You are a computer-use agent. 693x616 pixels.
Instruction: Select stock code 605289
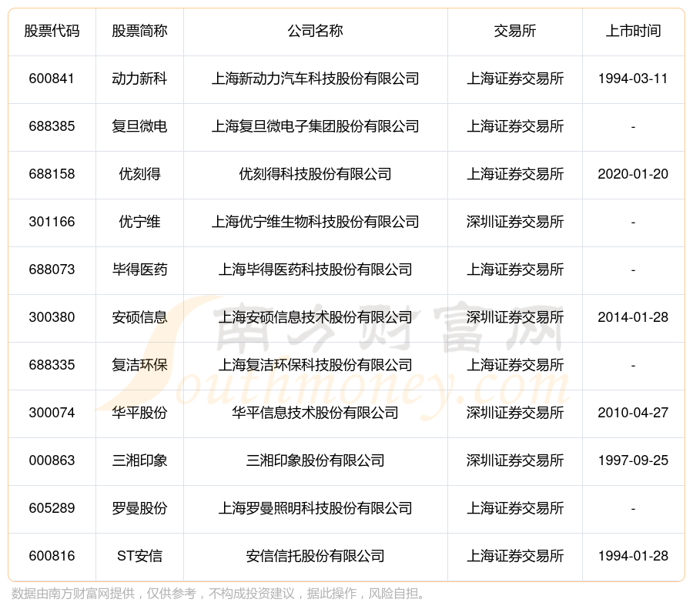pyautogui.click(x=52, y=508)
